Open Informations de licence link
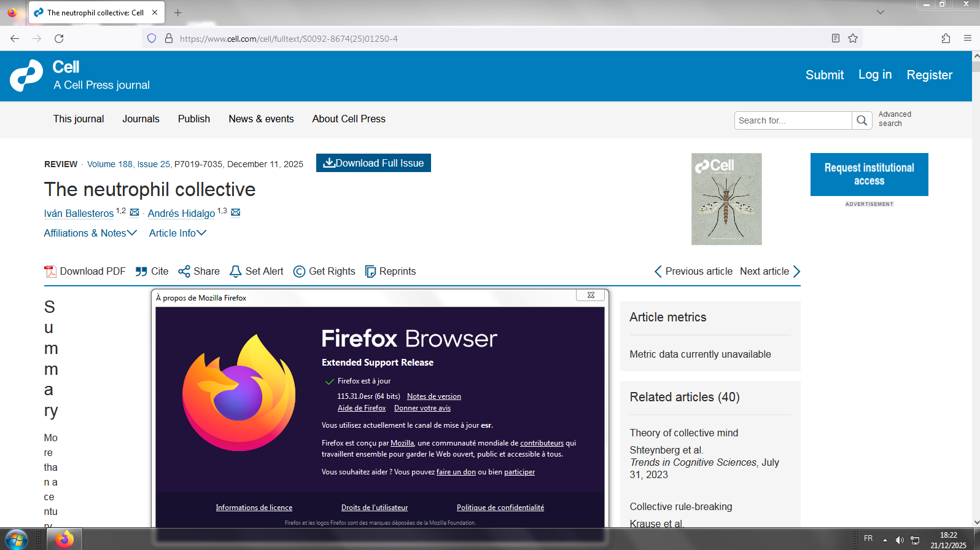 click(x=254, y=508)
